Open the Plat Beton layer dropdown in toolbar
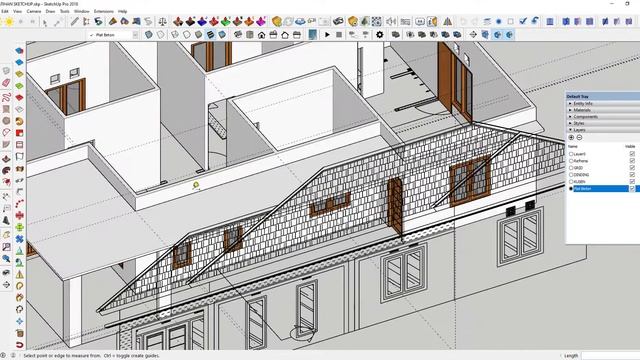This screenshot has height=360, width=640. [x=136, y=35]
